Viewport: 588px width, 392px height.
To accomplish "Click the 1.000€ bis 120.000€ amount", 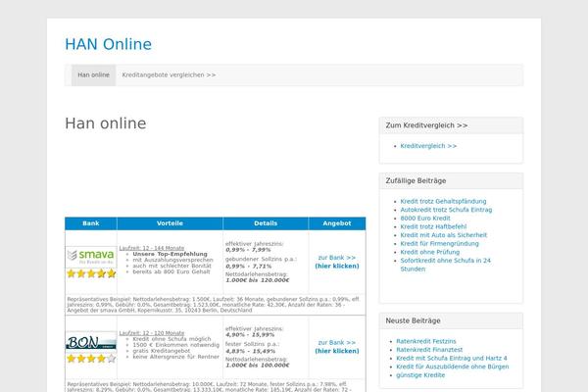I will 257,280.
